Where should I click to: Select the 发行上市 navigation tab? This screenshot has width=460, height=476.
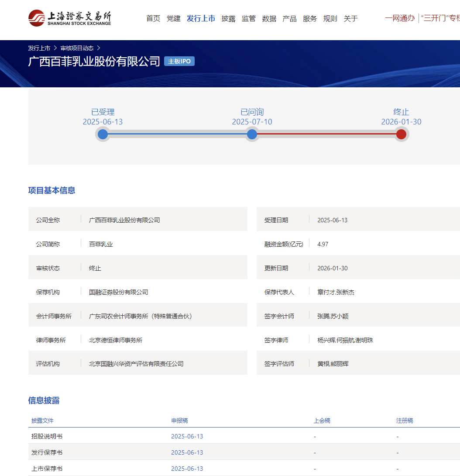coord(201,18)
